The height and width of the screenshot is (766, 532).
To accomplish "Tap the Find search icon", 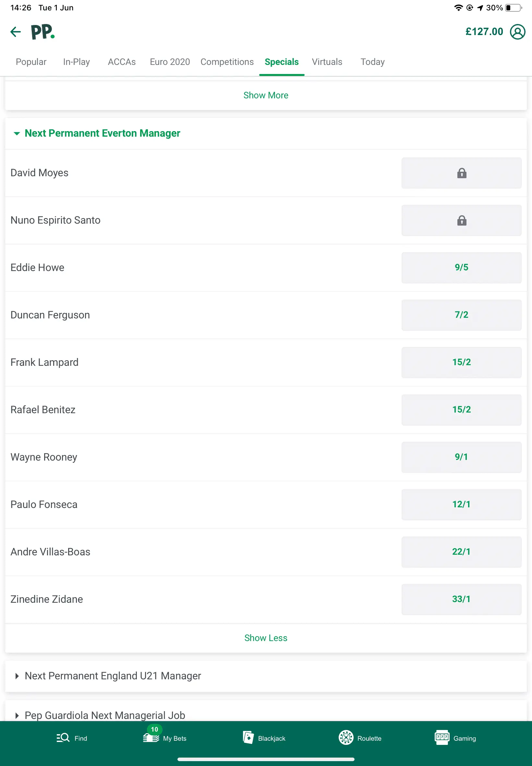I will coord(63,738).
